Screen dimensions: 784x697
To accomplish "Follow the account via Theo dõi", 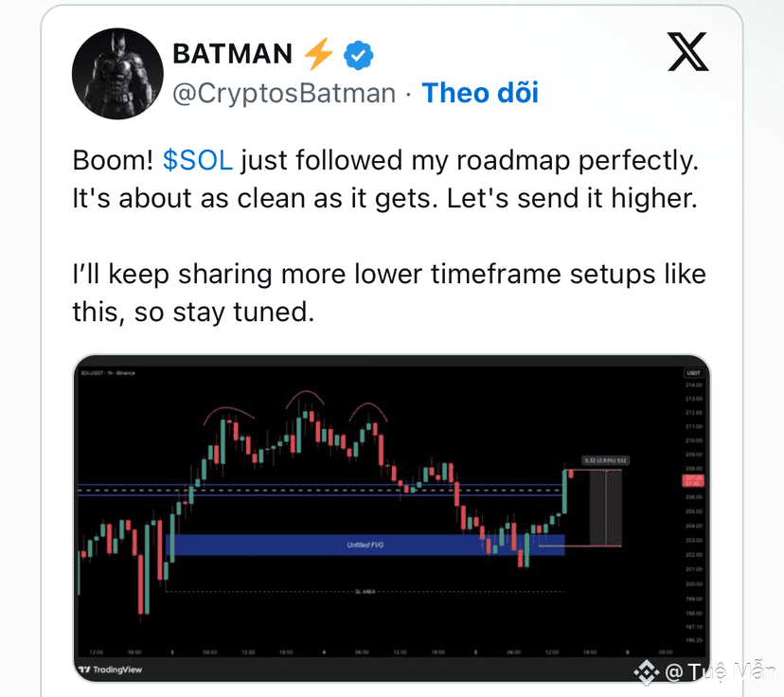I will pyautogui.click(x=480, y=93).
